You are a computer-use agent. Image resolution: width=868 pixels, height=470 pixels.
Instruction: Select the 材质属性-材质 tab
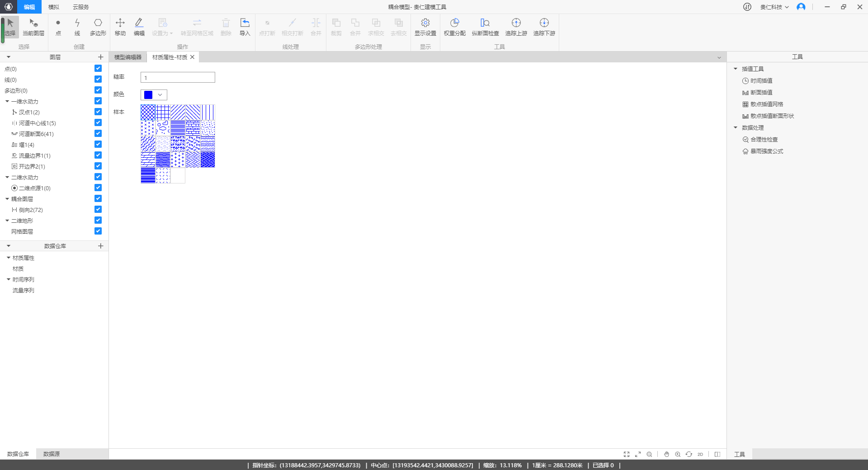pos(170,57)
